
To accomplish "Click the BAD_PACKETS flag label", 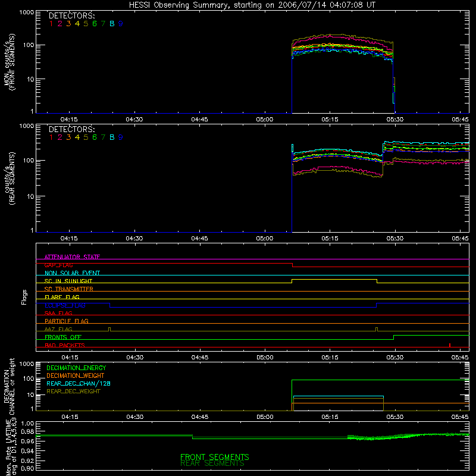I will [x=65, y=345].
